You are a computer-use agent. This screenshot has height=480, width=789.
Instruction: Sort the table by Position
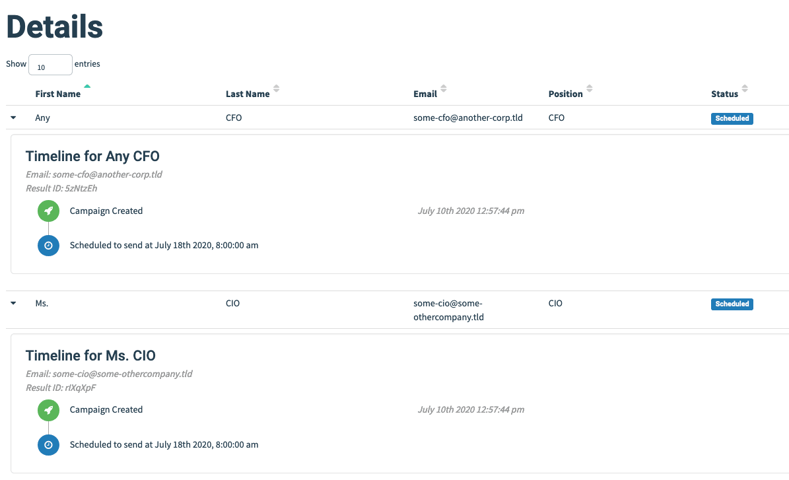[589, 89]
